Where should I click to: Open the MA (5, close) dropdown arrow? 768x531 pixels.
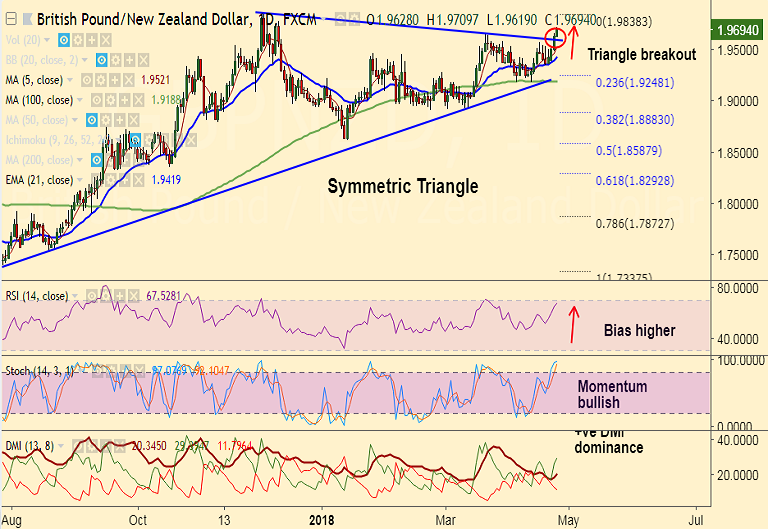70,80
